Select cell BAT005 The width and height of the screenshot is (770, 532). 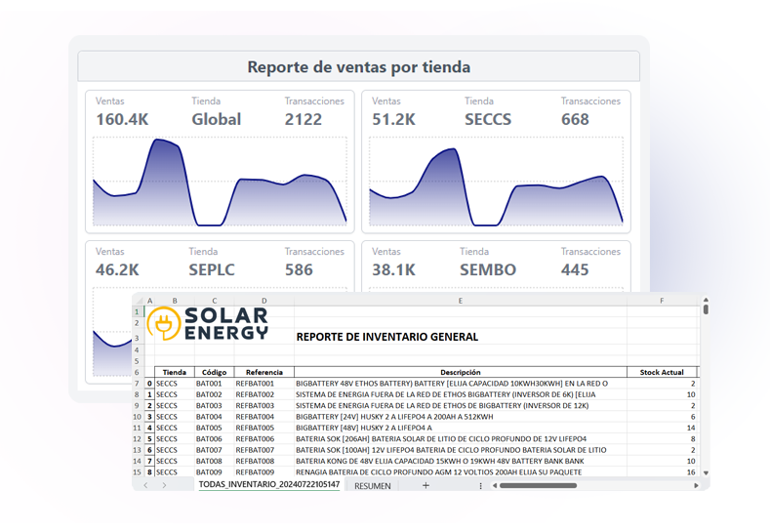(x=214, y=428)
